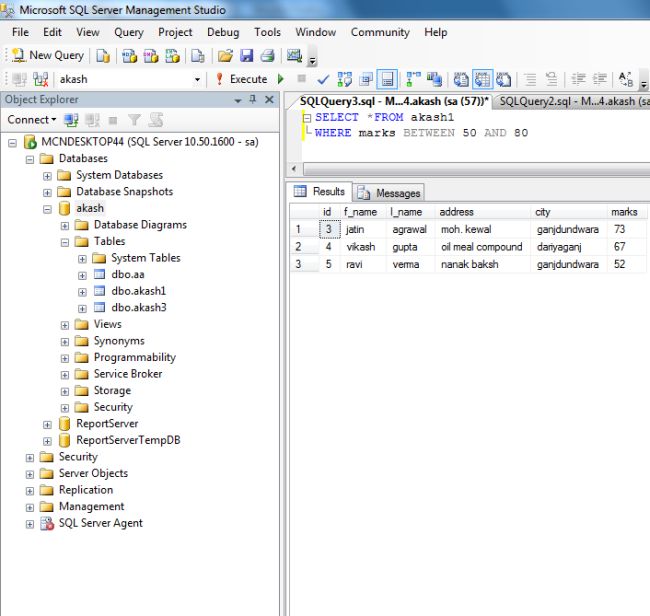Click the Print icon in the toolbar
The height and width of the screenshot is (616, 650).
[x=267, y=55]
